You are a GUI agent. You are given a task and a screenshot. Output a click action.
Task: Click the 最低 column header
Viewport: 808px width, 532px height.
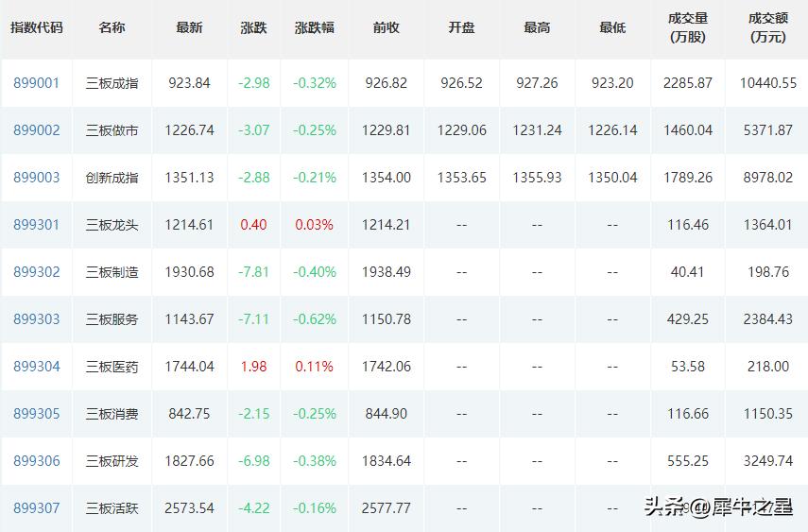pos(612,27)
